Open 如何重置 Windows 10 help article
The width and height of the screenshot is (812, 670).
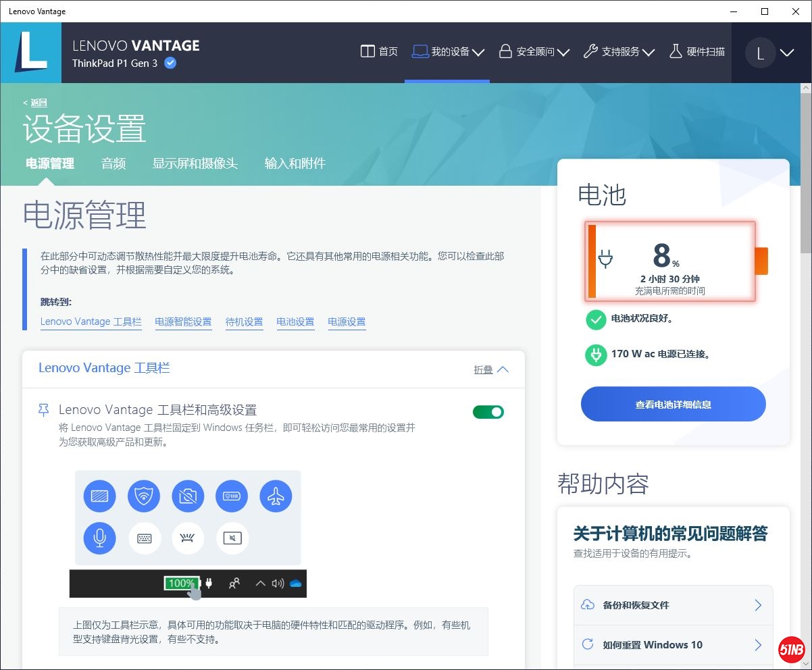(673, 644)
